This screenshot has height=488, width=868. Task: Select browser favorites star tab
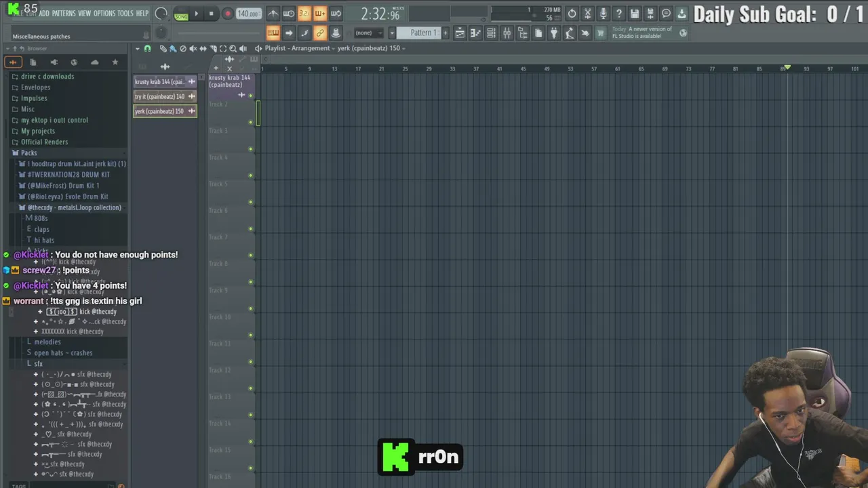pos(115,62)
